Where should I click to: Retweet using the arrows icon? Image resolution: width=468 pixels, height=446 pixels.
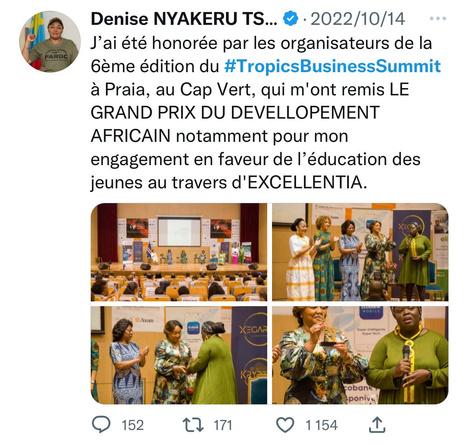[x=193, y=425]
